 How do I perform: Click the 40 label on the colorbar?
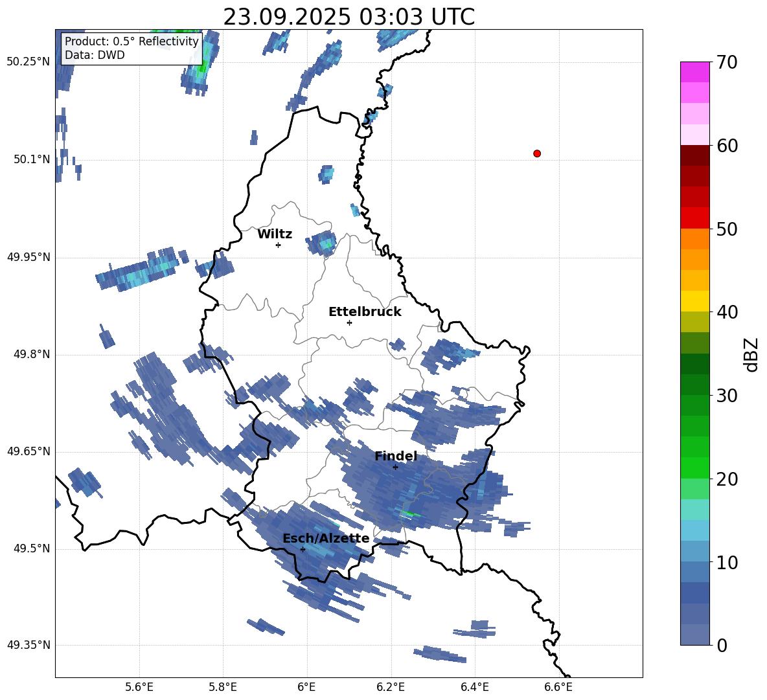[x=727, y=312]
